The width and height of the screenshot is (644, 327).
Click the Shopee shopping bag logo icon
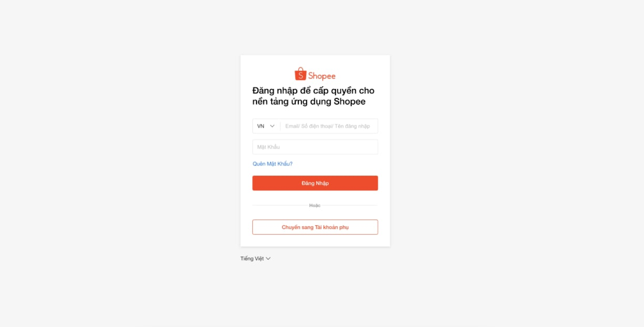click(300, 74)
